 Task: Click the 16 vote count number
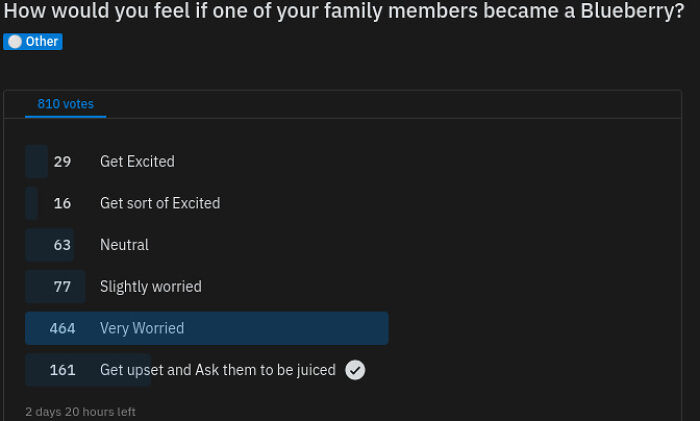[x=62, y=203]
